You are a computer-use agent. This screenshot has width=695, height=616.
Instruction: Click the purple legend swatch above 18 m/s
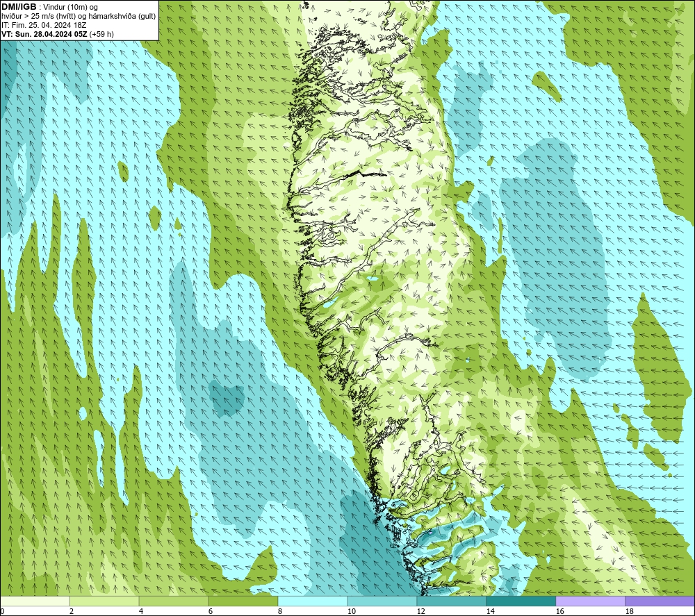(660, 601)
